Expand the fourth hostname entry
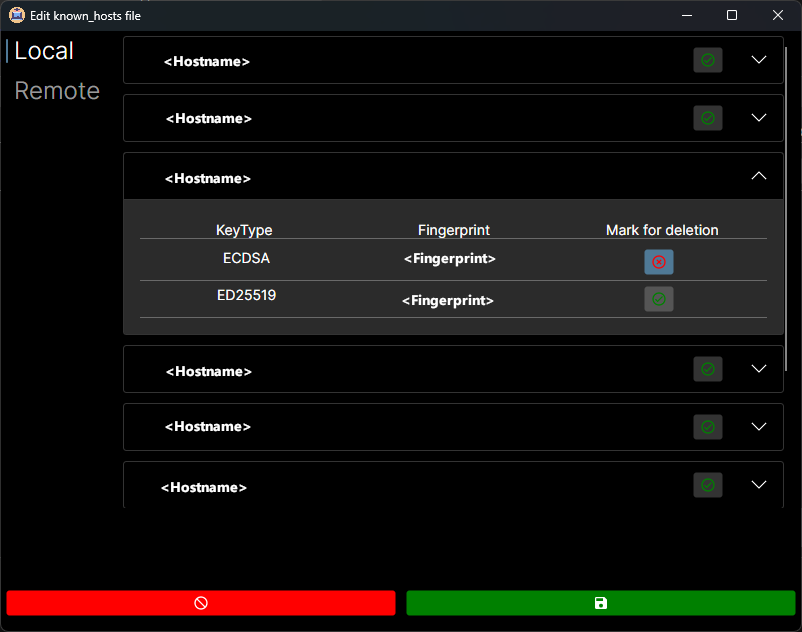This screenshot has width=802, height=632. pos(759,369)
